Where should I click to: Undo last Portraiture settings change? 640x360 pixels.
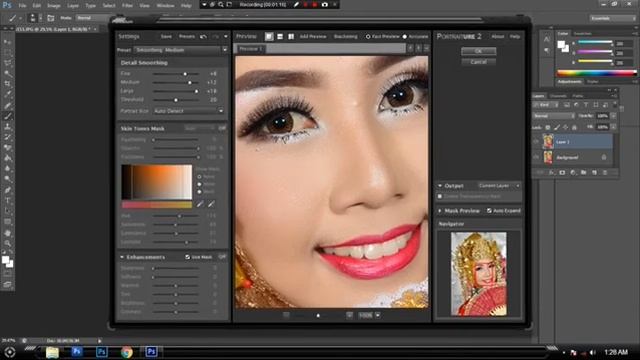pyautogui.click(x=203, y=37)
